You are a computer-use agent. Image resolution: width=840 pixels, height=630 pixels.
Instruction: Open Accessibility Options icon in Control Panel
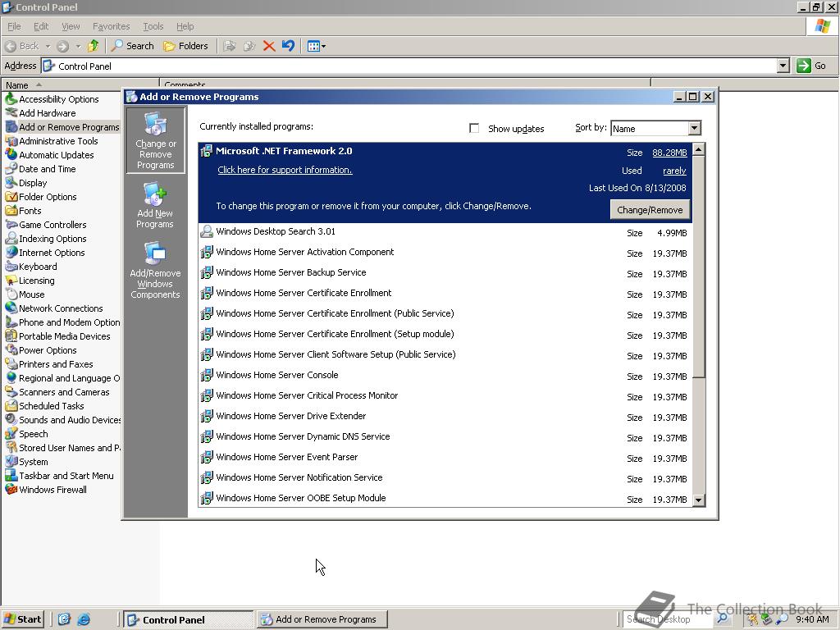[x=11, y=99]
